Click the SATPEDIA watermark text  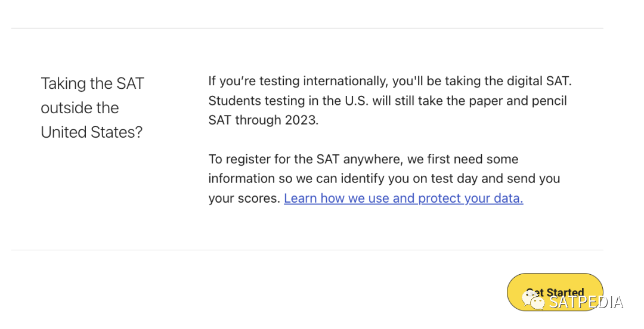[x=586, y=302]
